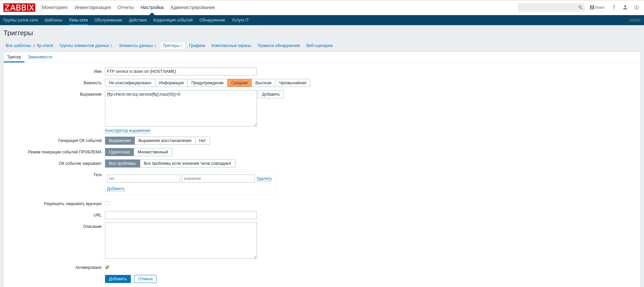
Task: Go to Элементы данных in the breadcrumb
Action: tap(136, 46)
